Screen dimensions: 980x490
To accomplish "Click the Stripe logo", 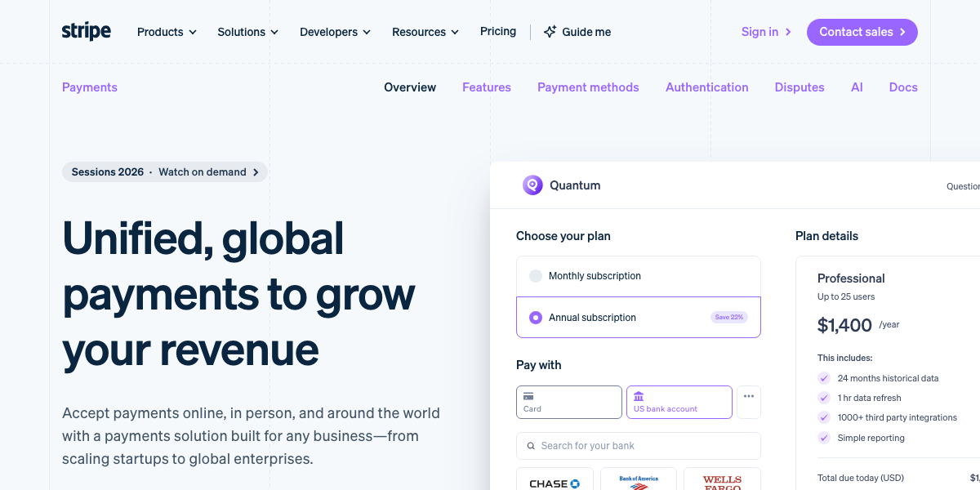I will 87,32.
